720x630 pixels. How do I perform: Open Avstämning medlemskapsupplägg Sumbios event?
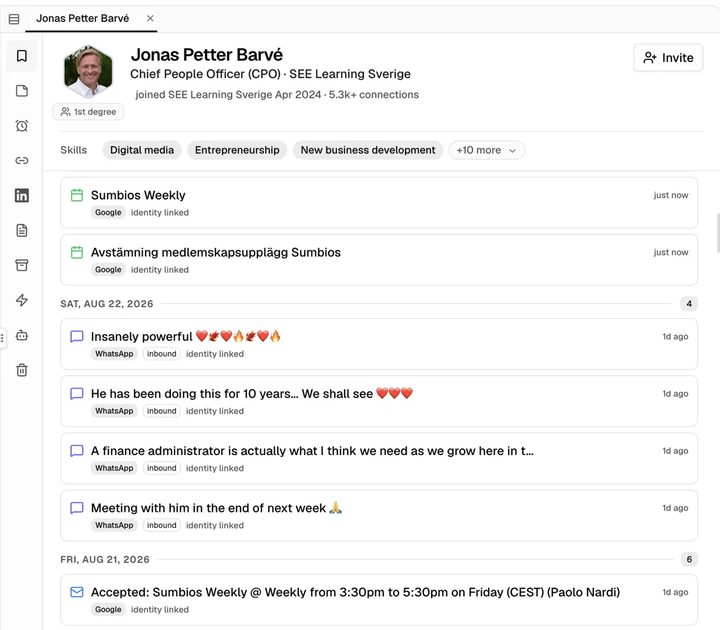(379, 260)
